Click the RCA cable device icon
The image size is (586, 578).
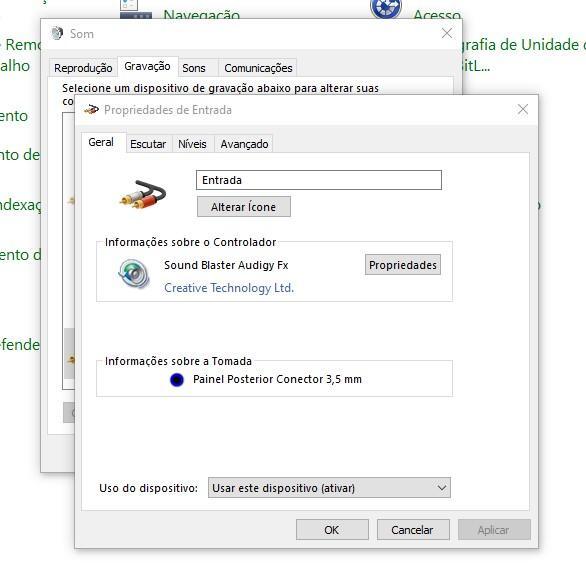pyautogui.click(x=143, y=194)
